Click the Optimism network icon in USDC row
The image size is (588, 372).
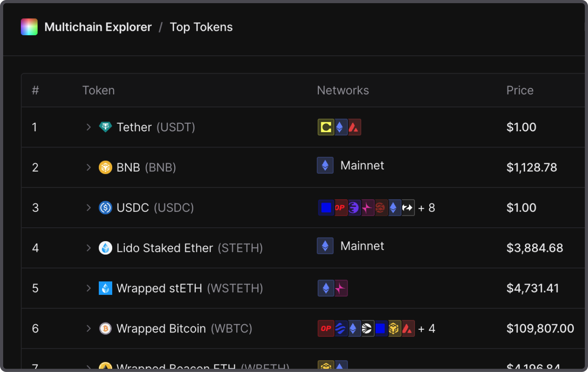point(340,208)
